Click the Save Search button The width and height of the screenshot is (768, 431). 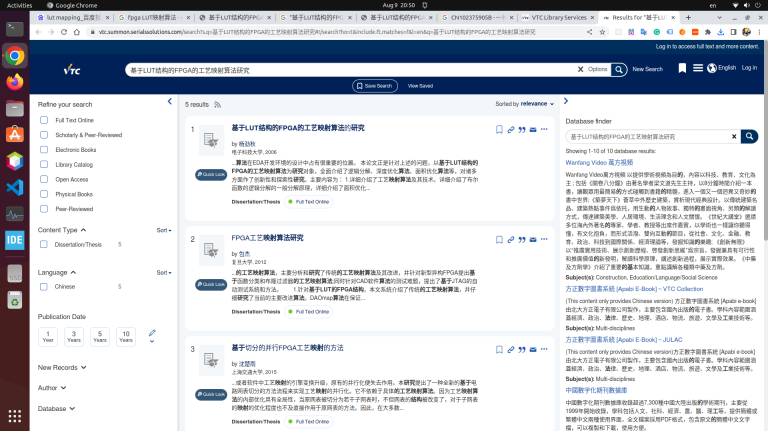coord(374,86)
